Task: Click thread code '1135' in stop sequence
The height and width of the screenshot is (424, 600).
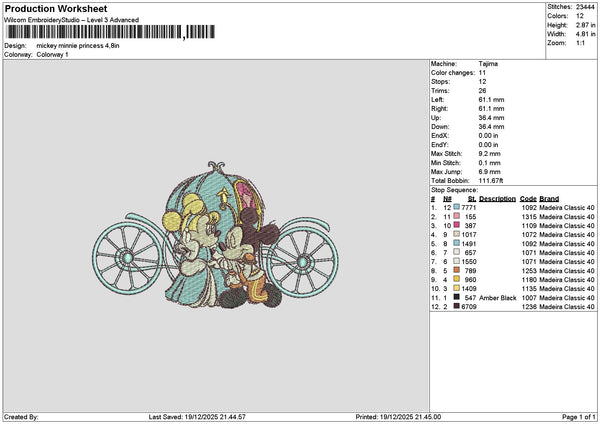Action: click(x=529, y=289)
